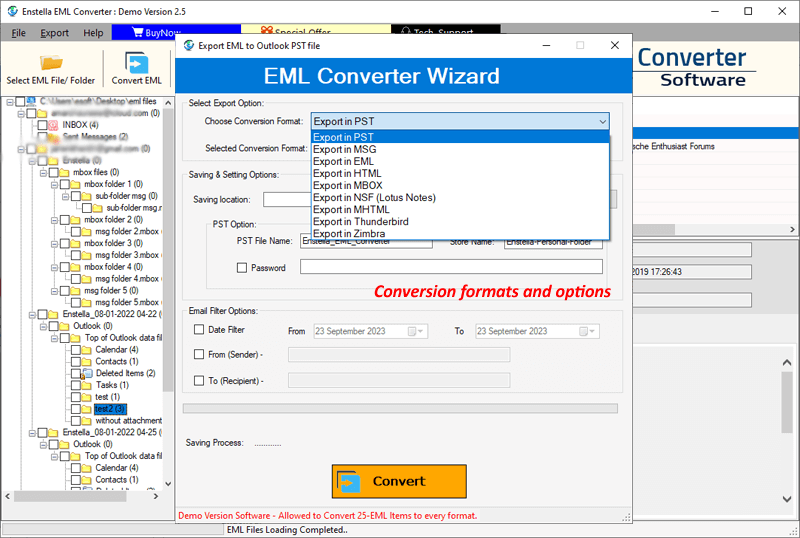Click the tree panel horizontal scrollbar

point(80,495)
